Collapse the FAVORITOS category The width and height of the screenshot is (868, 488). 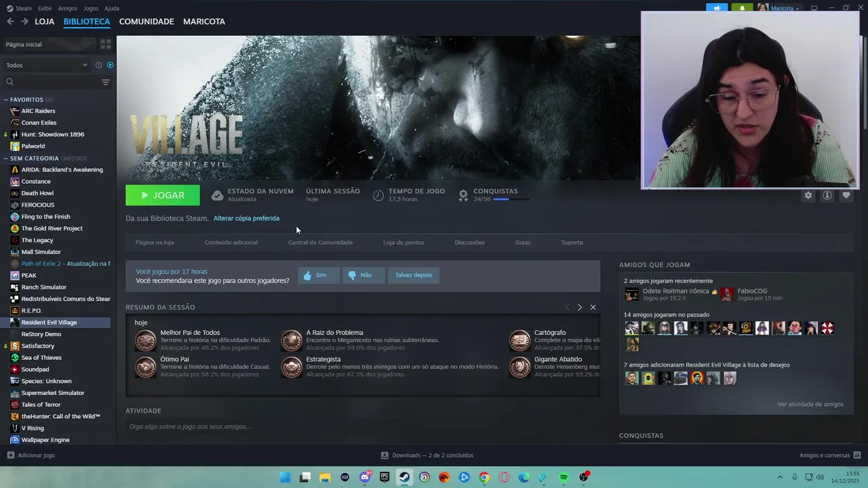[x=6, y=100]
